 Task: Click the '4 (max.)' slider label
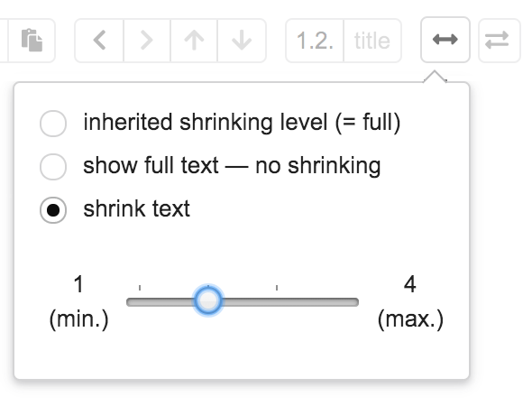click(410, 301)
